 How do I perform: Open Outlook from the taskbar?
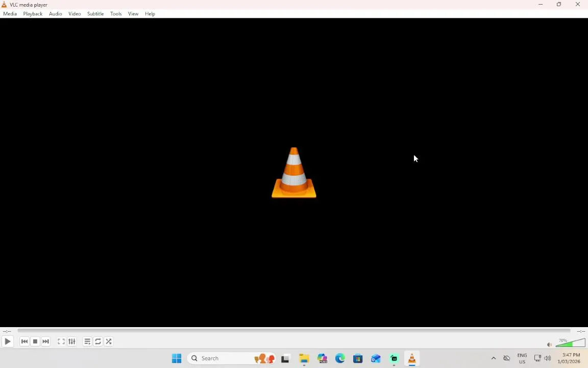376,358
